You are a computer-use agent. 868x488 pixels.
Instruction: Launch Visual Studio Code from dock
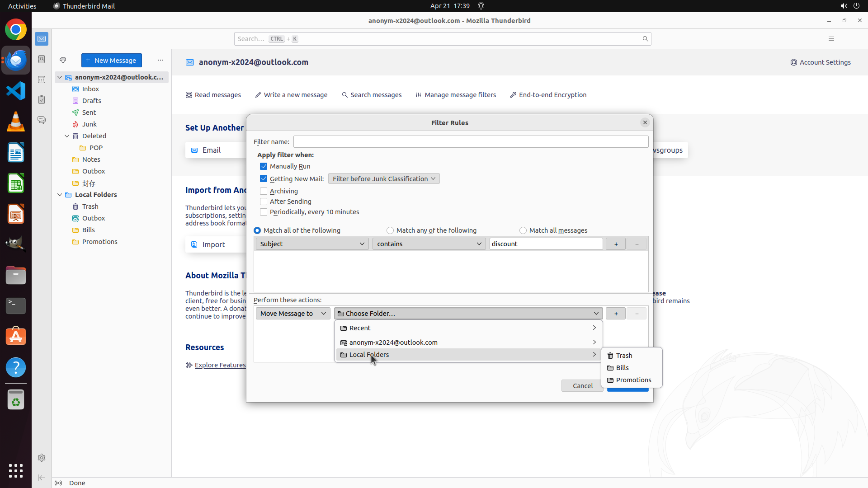pos(16,91)
